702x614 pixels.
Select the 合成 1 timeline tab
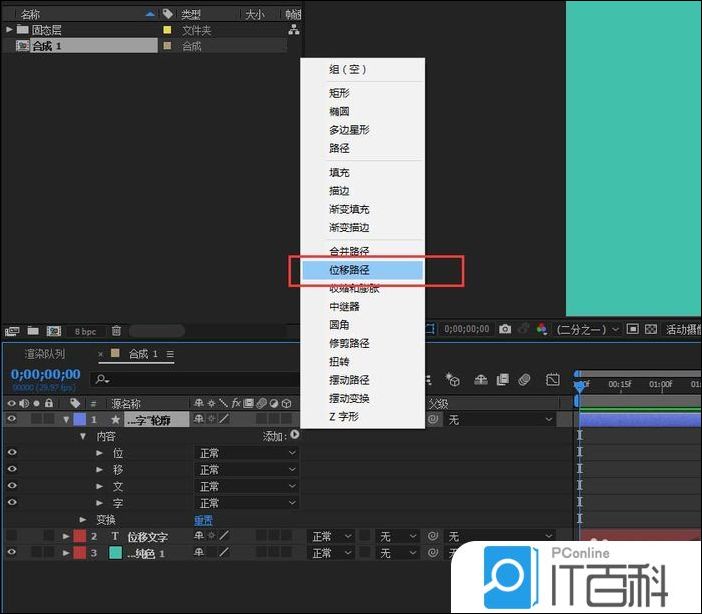pos(143,354)
